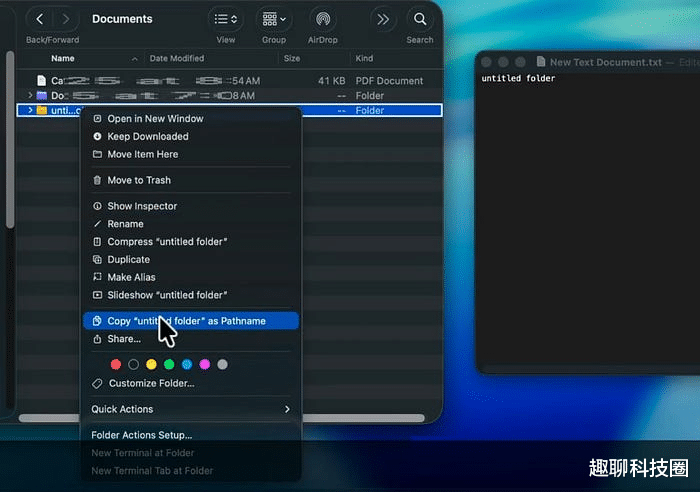This screenshot has height=492, width=700.
Task: Open the Group options icon
Action: (x=273, y=19)
